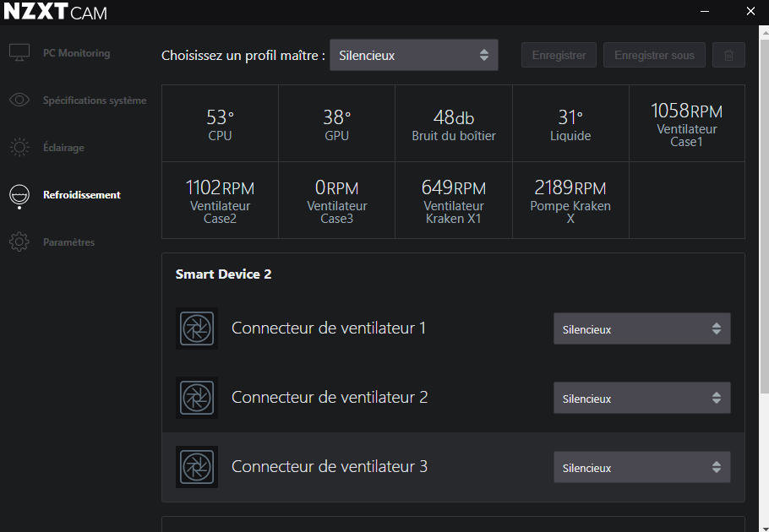Click the vertical scrollbar thumb
Screen dimensions: 769x532
click(764, 215)
